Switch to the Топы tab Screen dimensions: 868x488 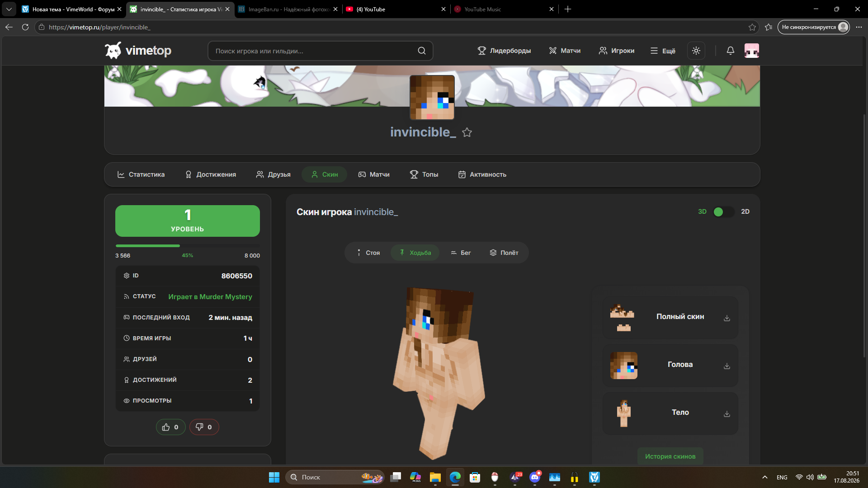coord(424,174)
